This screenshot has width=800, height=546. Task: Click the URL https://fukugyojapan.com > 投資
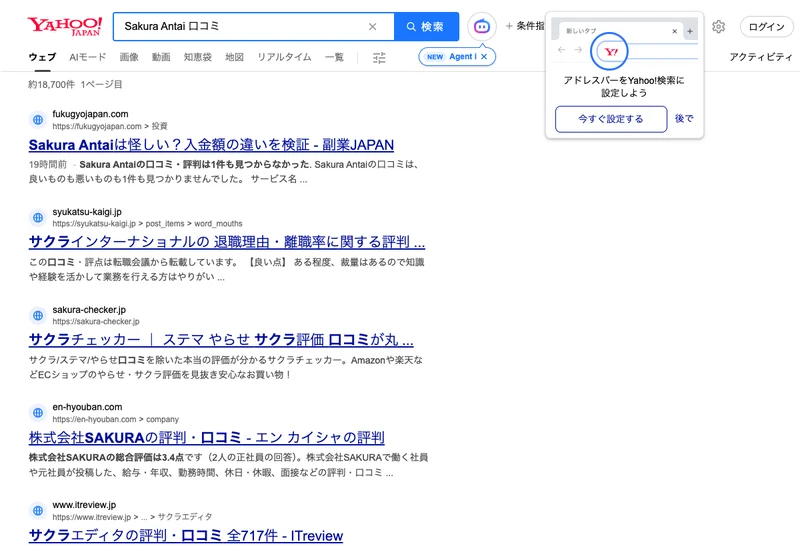[x=110, y=126]
